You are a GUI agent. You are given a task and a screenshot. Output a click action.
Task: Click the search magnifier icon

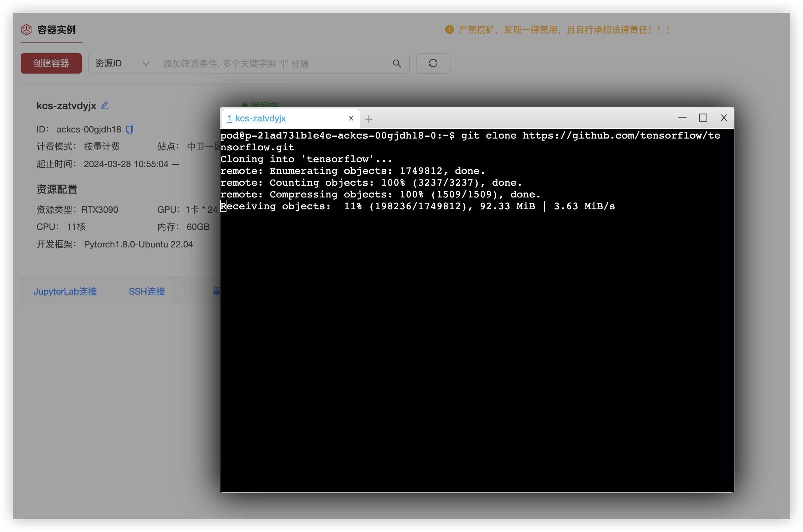pyautogui.click(x=397, y=64)
